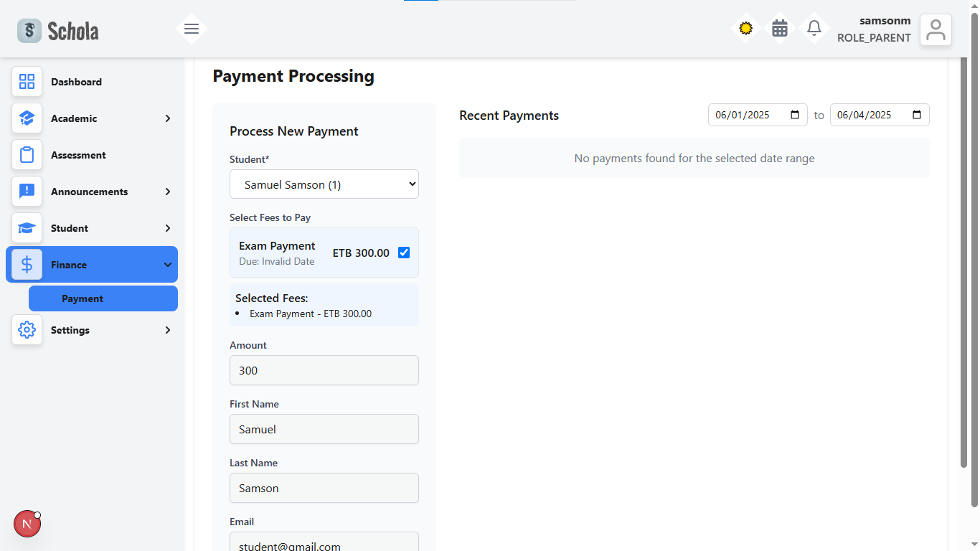Screen dimensions: 980x551
Task: Click the Schola logo
Action: tap(57, 30)
